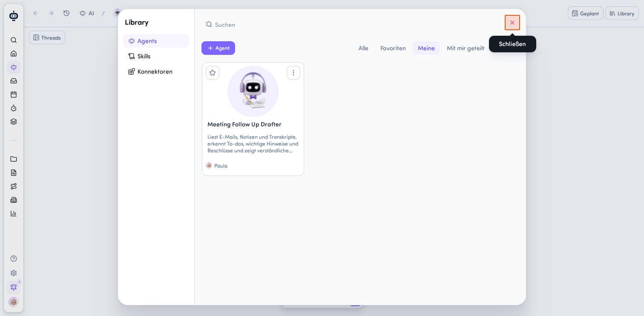
Task: Switch to Mit mir geteilt tab
Action: coord(466,48)
